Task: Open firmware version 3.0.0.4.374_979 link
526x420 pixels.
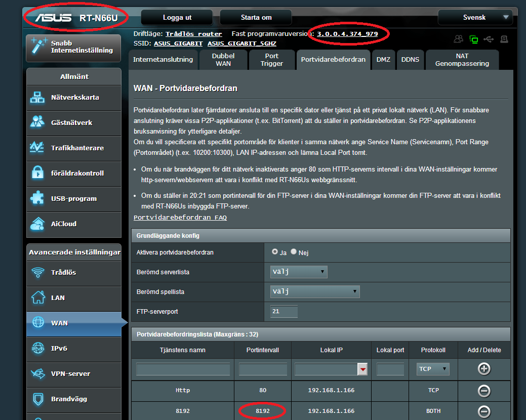Action: tap(347, 34)
